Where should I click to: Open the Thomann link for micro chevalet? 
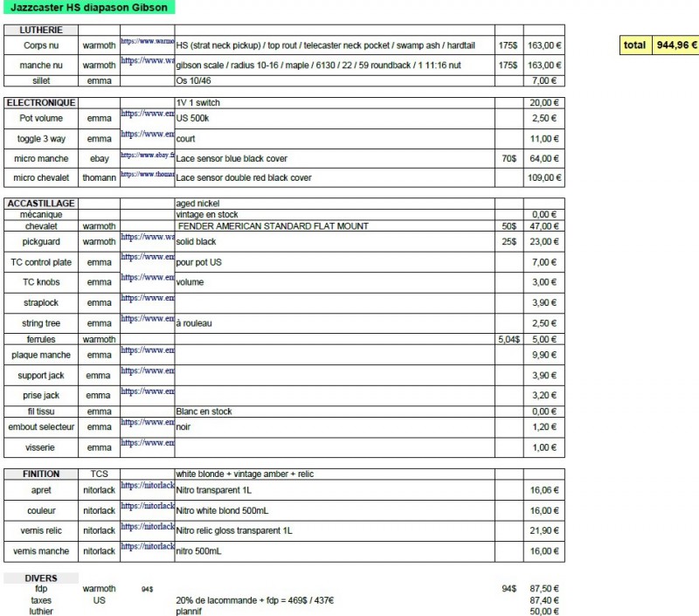point(147,174)
